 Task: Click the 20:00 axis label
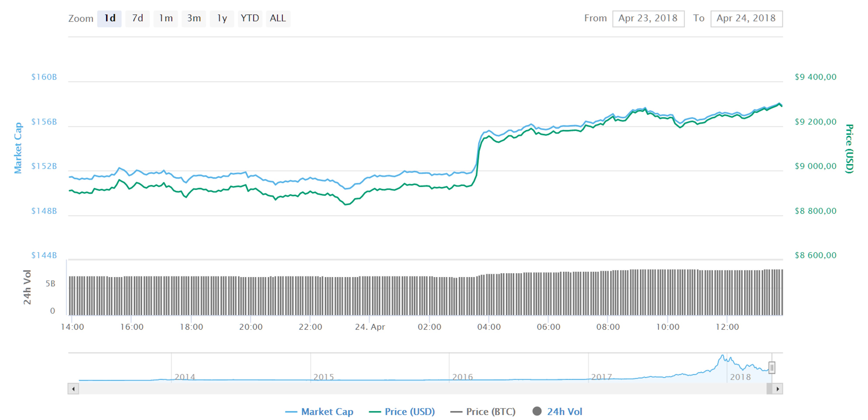(x=251, y=327)
